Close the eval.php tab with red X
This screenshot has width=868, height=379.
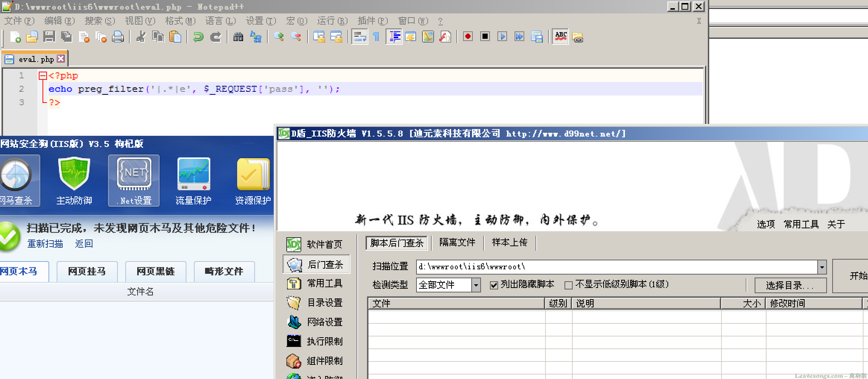61,59
